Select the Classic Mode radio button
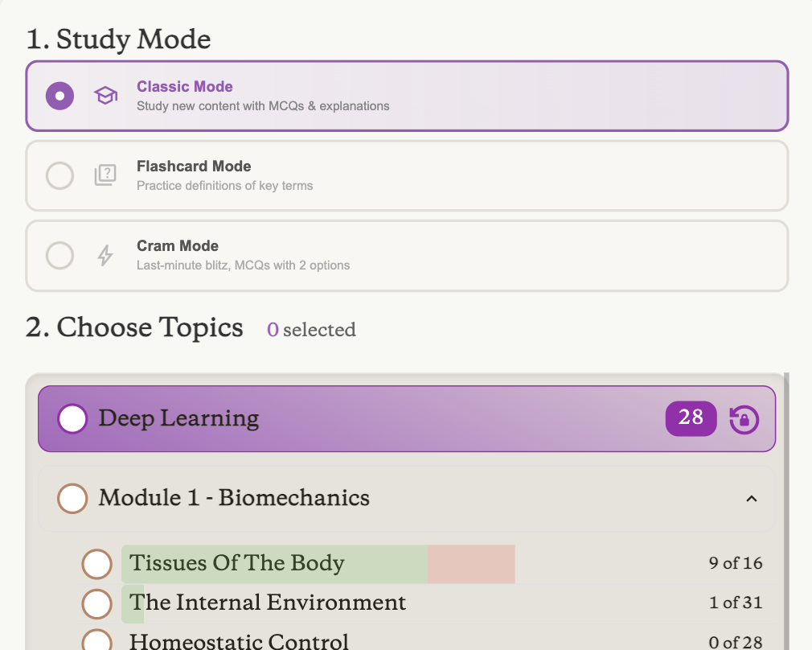 pyautogui.click(x=59, y=95)
